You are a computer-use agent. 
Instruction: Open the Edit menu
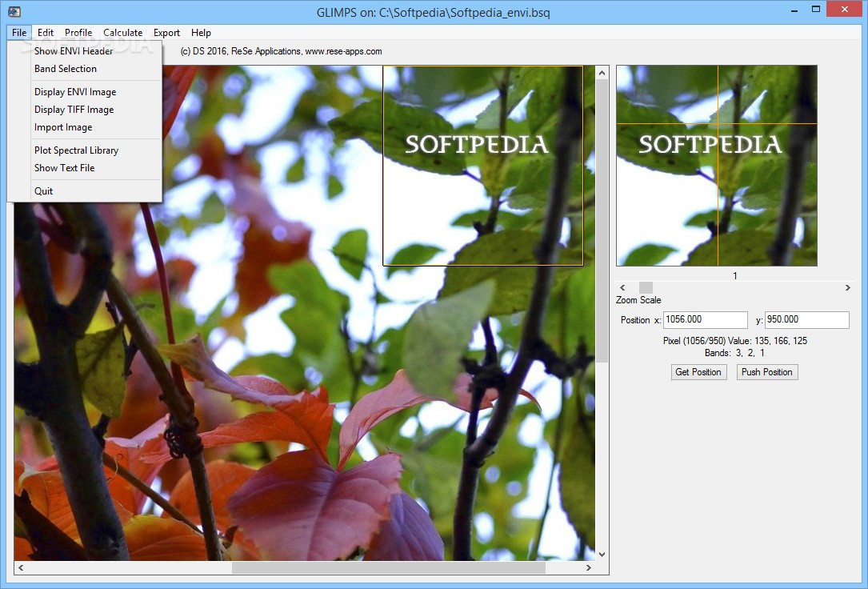coord(46,33)
